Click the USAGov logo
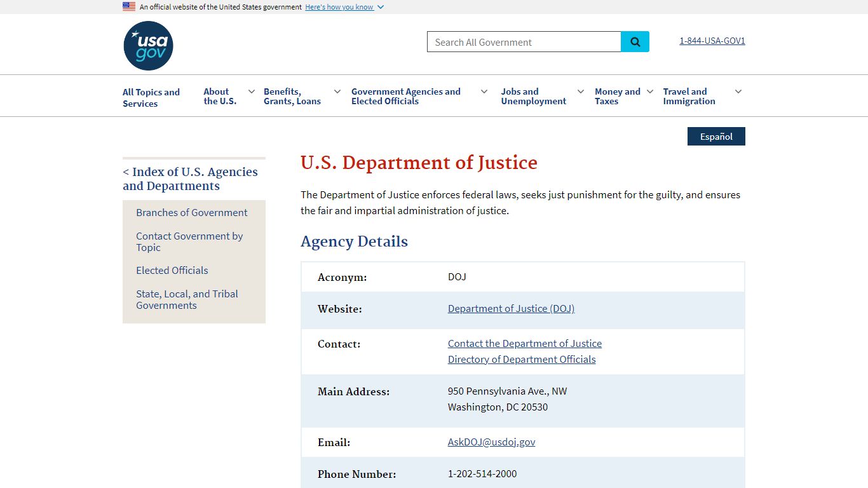This screenshot has width=868, height=488. pos(148,46)
